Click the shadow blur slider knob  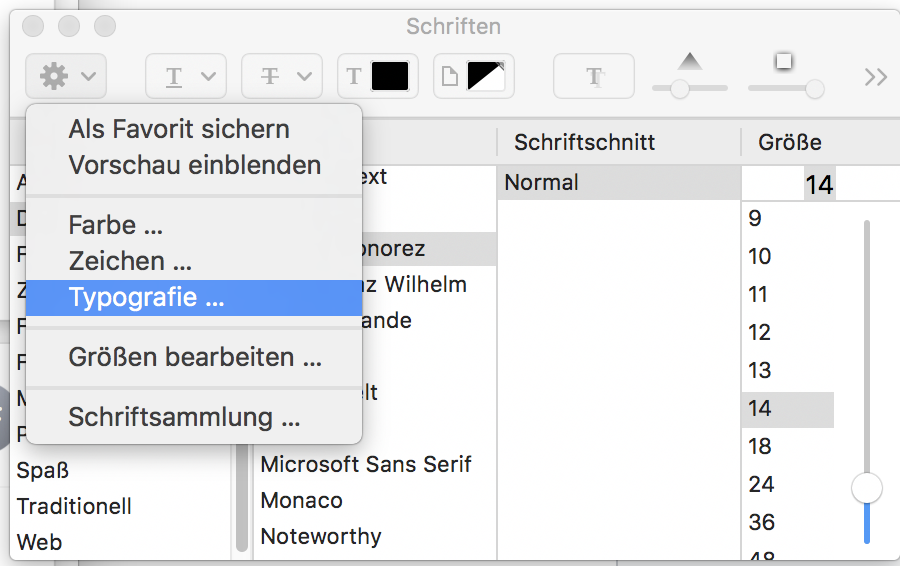pos(814,89)
